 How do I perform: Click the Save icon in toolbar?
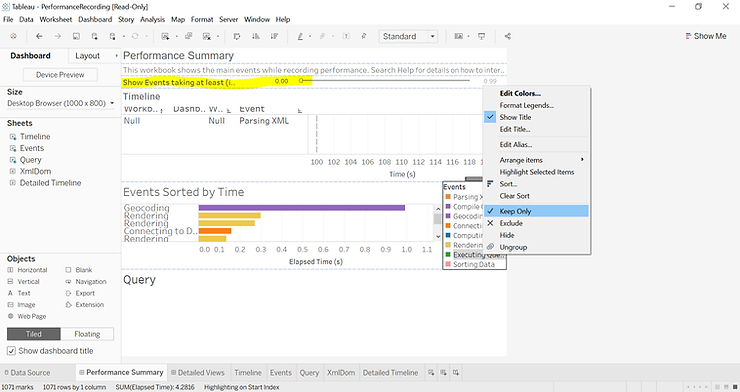click(76, 36)
